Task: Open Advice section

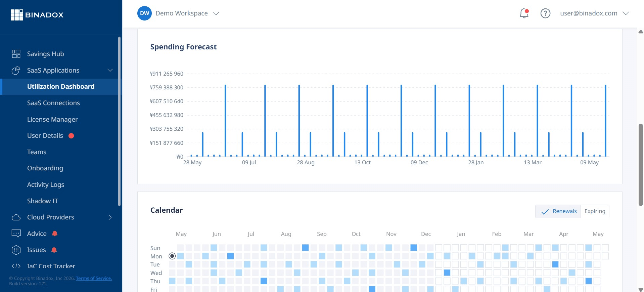Action: click(37, 234)
